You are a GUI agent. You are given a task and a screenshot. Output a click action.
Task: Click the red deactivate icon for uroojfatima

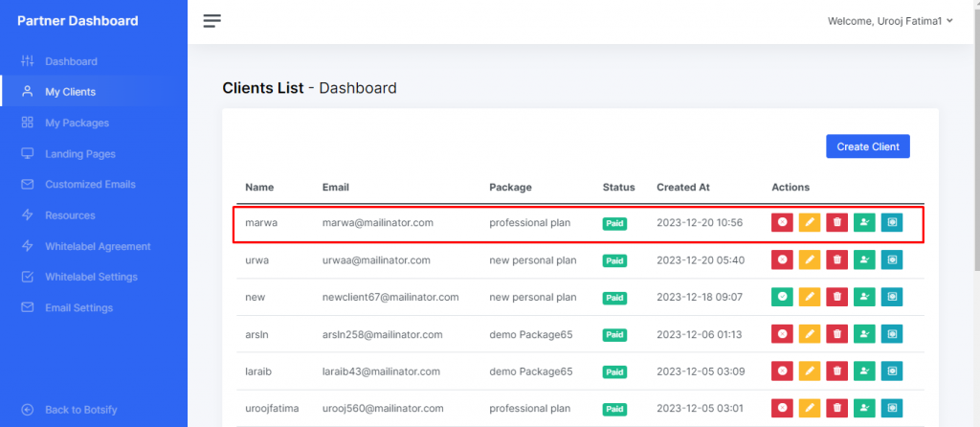782,408
